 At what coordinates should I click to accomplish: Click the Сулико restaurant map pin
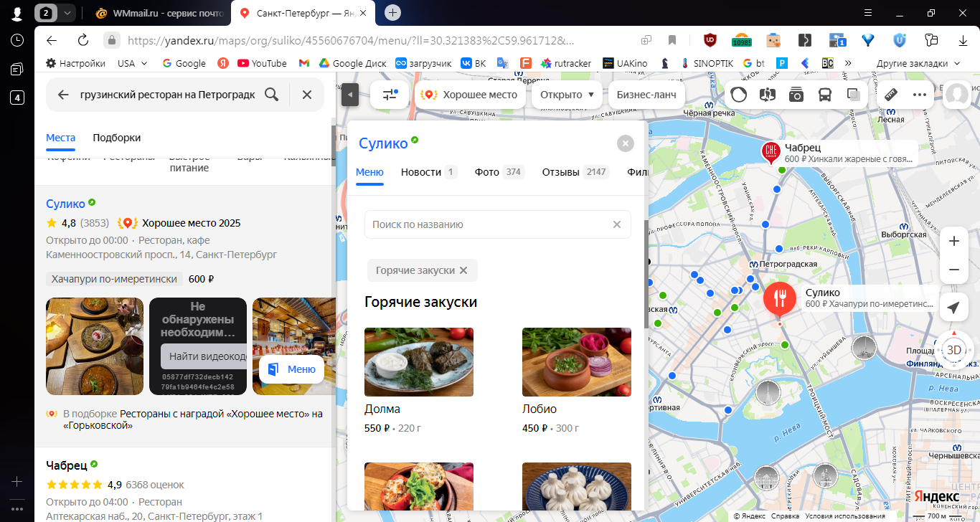click(779, 299)
